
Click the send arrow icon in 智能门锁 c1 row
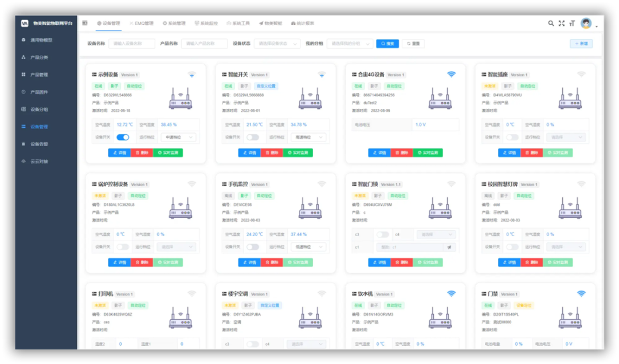[x=449, y=247]
